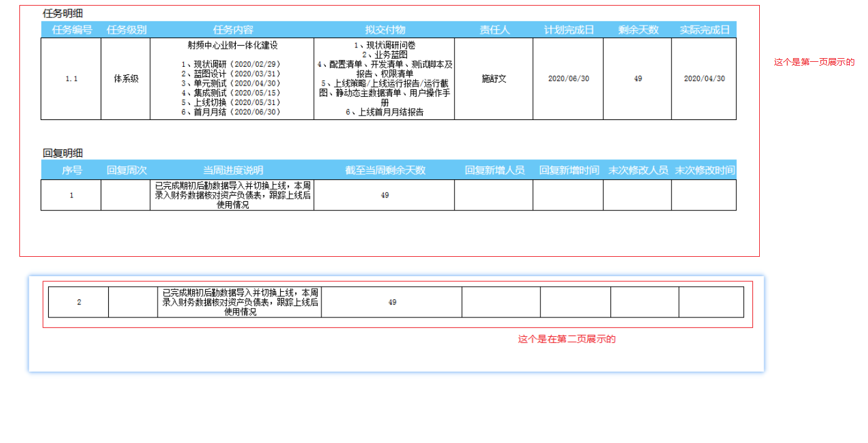Click the 任务内容 column header

pyautogui.click(x=233, y=30)
